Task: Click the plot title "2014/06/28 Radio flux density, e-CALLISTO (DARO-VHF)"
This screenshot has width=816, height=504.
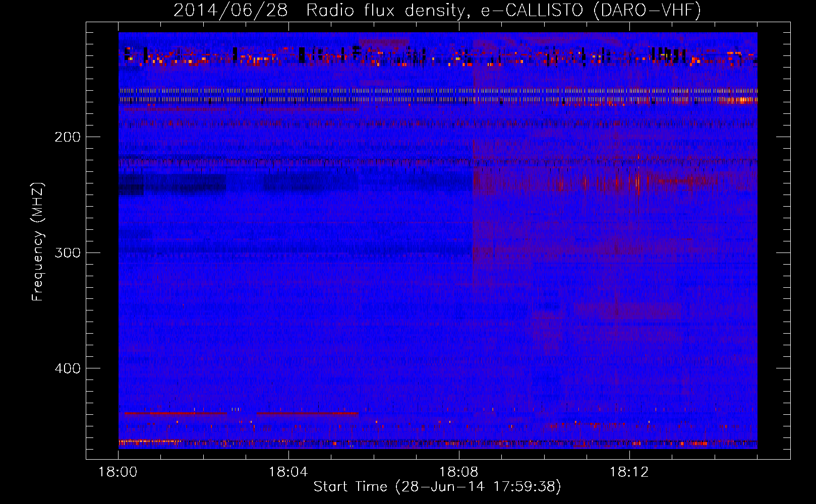Action: (437, 10)
